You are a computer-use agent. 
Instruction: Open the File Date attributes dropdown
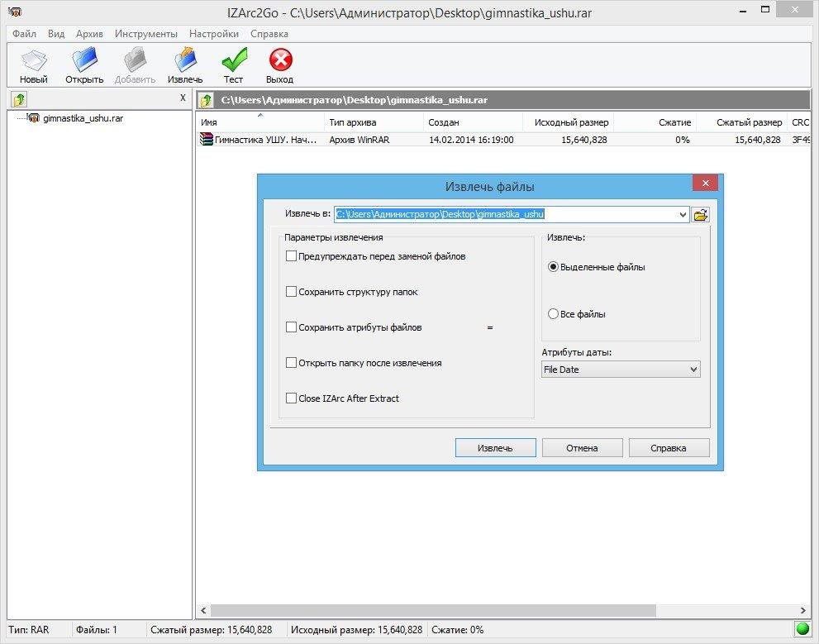tap(621, 370)
